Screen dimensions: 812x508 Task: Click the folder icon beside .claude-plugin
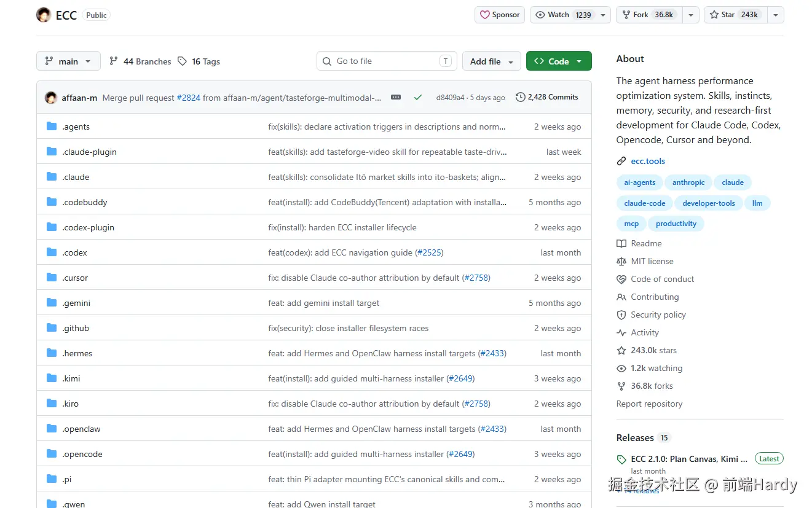coord(52,152)
